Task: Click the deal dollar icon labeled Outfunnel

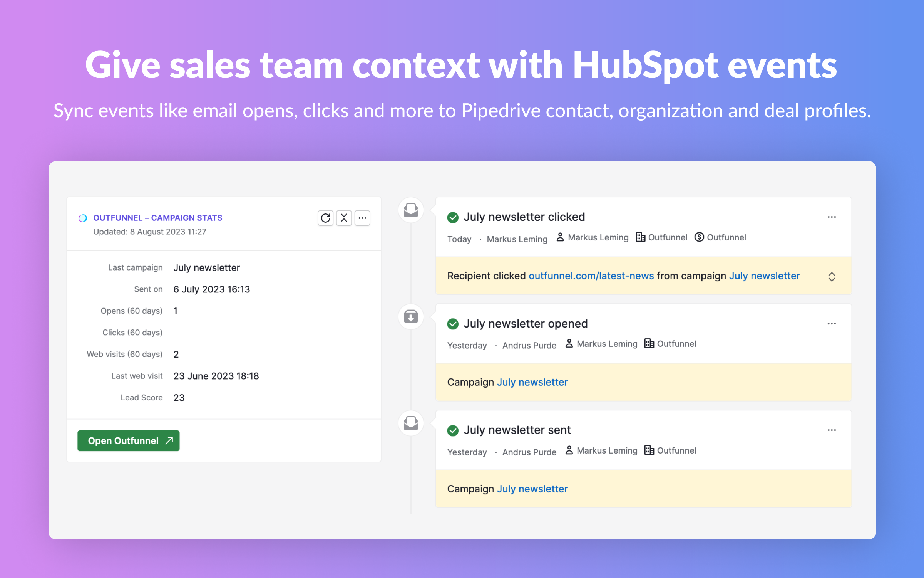Action: tap(699, 237)
